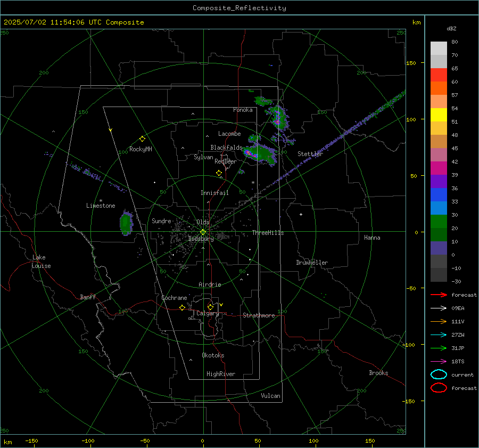Click the Composite_Reflectivity title
479x448 pixels.
[x=240, y=8]
